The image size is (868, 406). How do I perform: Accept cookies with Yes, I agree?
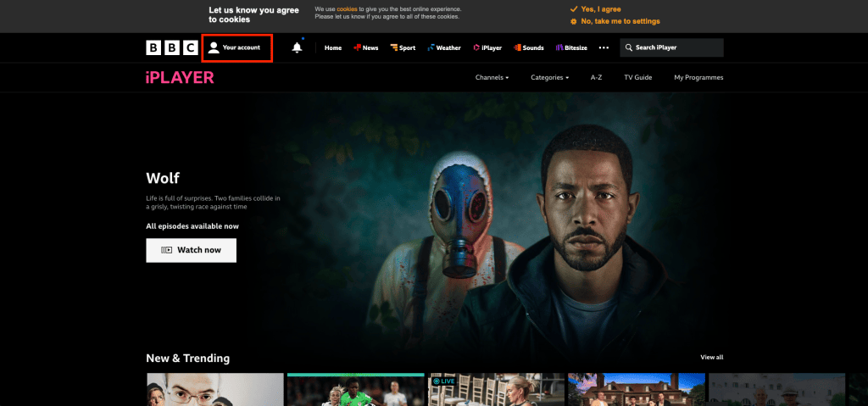[x=596, y=9]
